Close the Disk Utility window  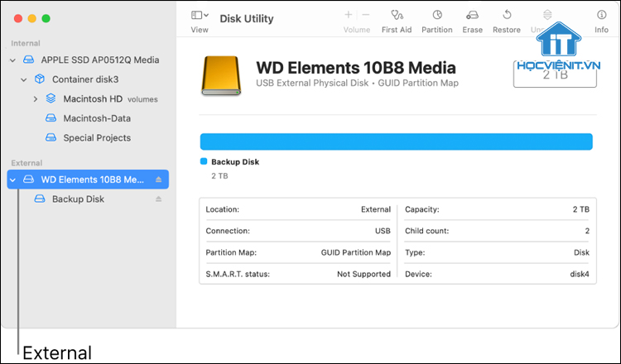tap(18, 18)
